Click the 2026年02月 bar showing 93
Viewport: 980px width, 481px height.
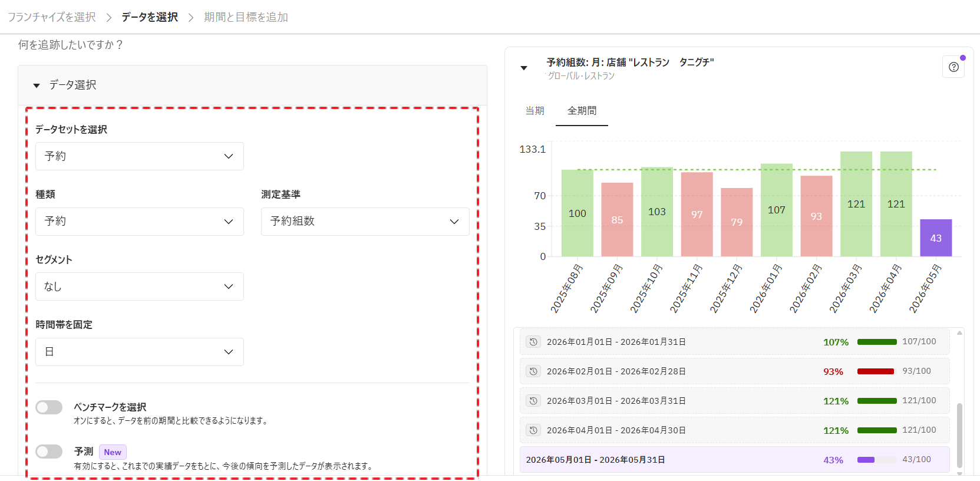click(x=816, y=216)
